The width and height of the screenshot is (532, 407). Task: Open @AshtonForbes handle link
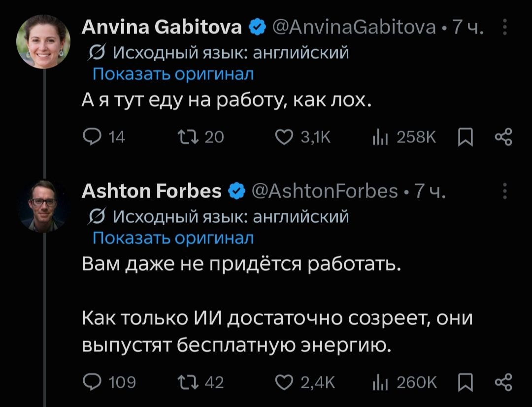point(325,191)
